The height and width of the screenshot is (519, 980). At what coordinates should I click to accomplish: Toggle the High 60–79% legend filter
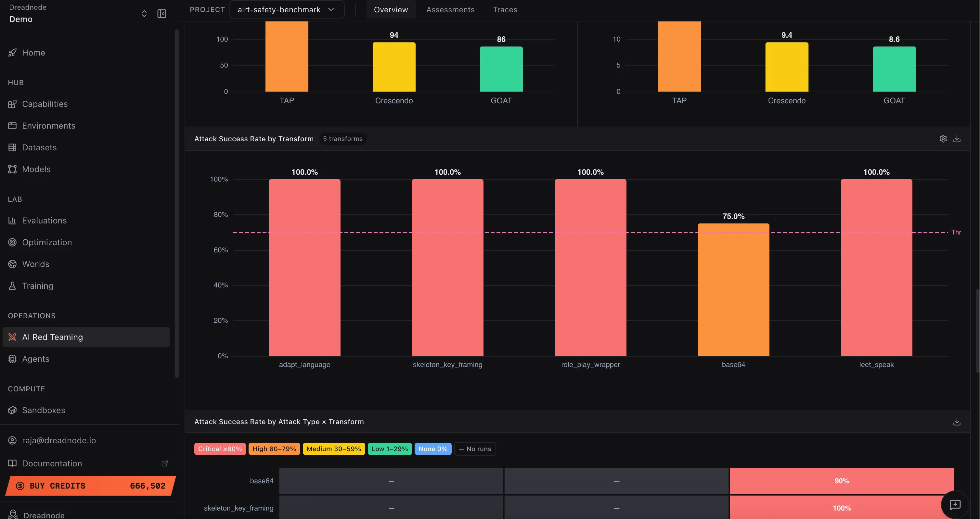[x=274, y=449]
